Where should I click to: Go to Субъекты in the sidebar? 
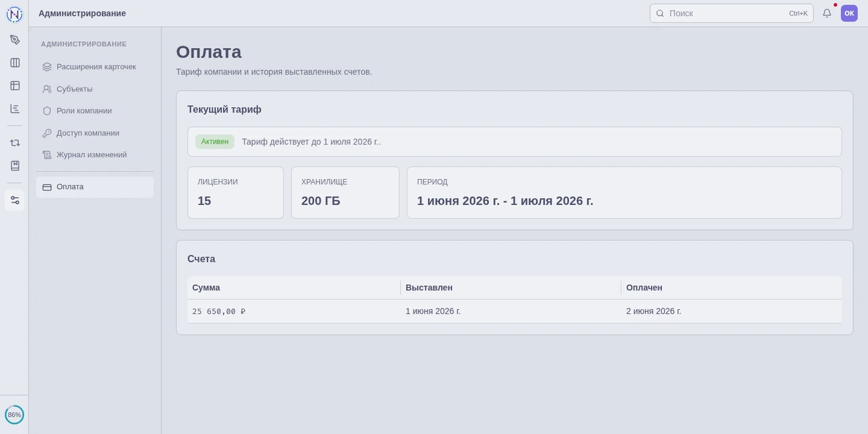point(95,89)
